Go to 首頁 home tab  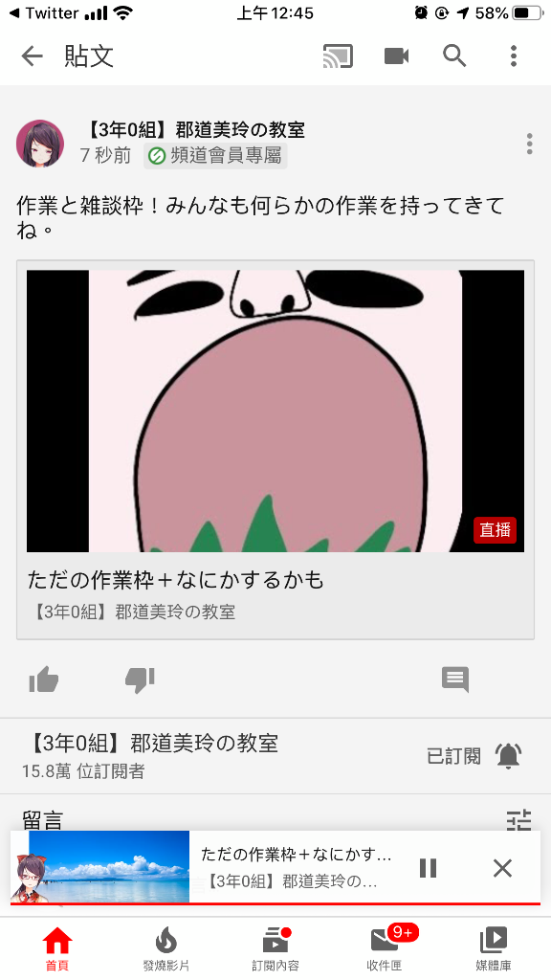(56, 948)
